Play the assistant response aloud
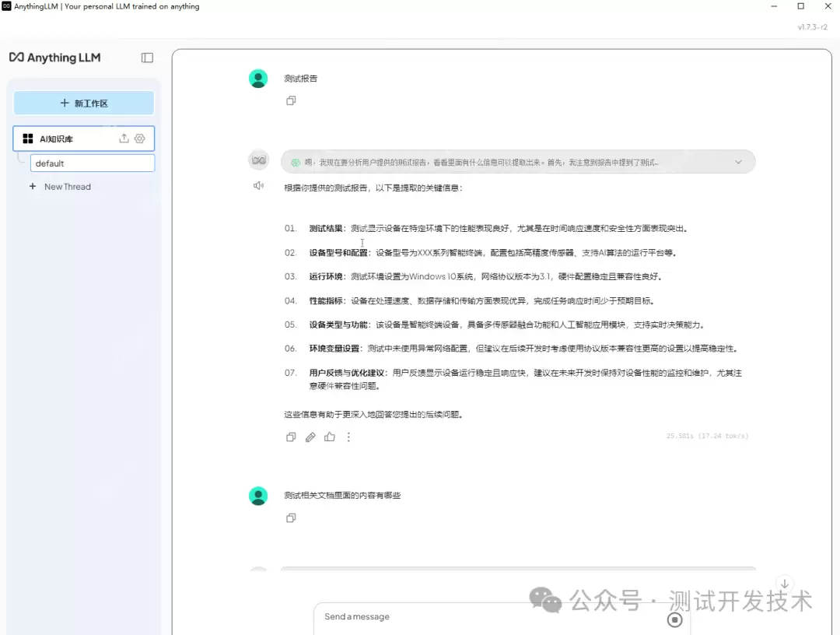This screenshot has width=840, height=635. coord(259,185)
